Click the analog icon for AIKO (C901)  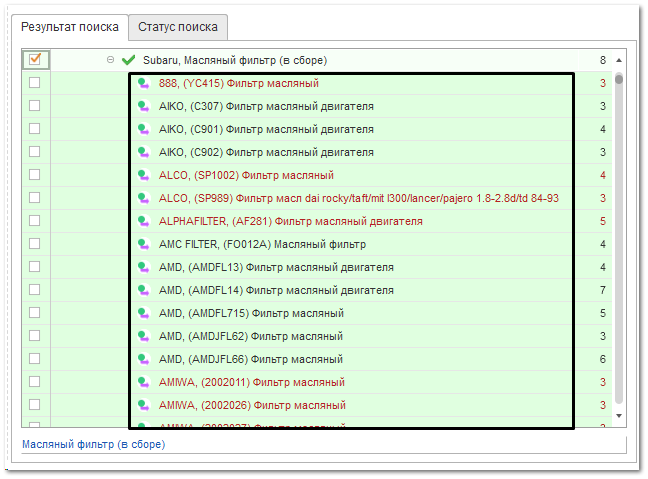coord(143,129)
